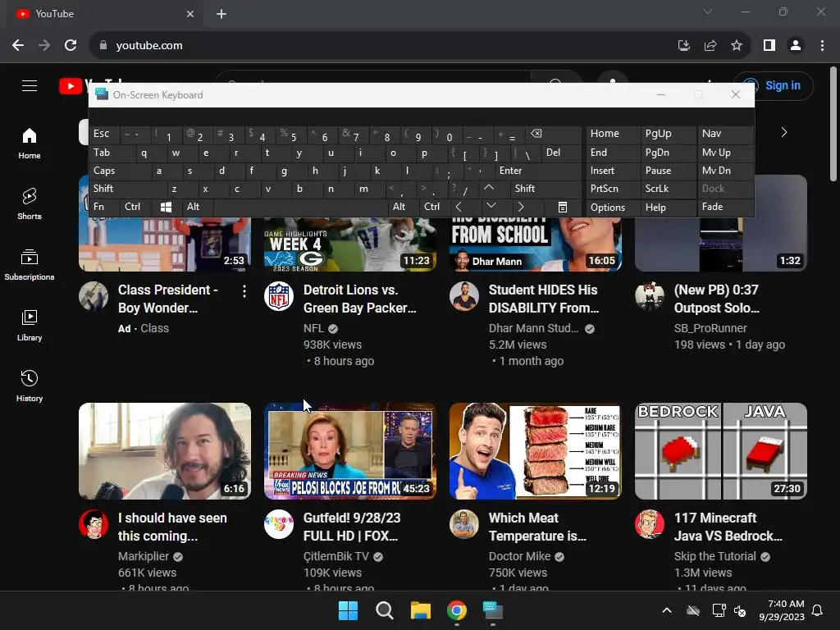The width and height of the screenshot is (840, 630).
Task: Open Skip the Tutorial channel link
Action: [x=715, y=557]
